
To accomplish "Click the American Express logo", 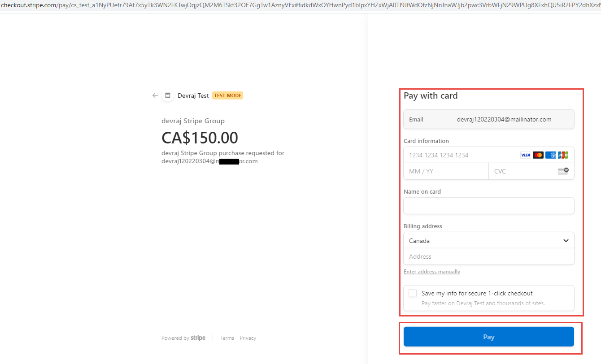I will pos(550,155).
